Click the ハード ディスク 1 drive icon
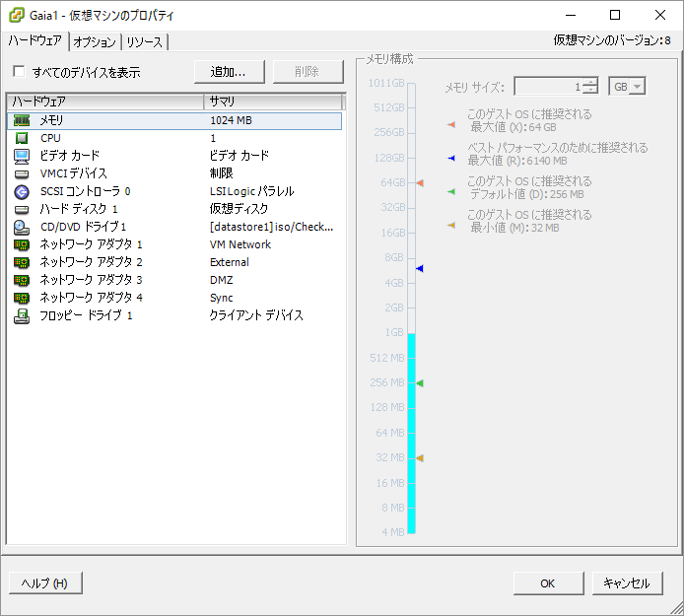 coord(22,209)
